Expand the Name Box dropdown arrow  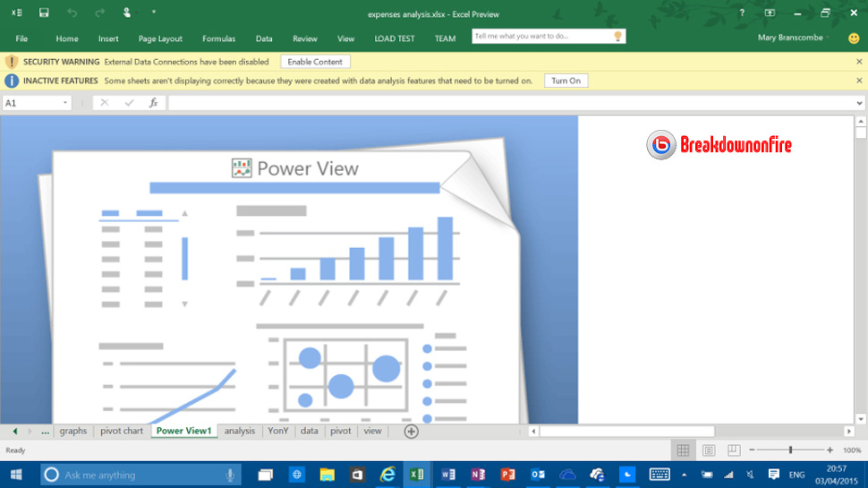click(x=65, y=103)
